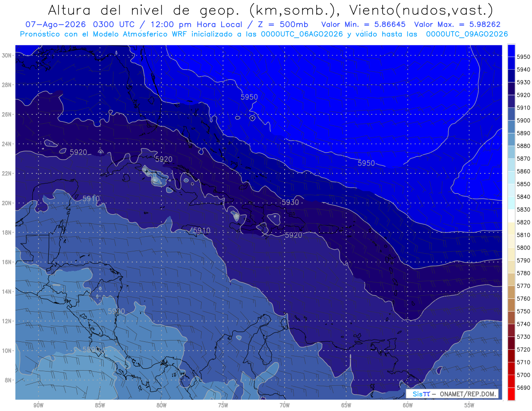The width and height of the screenshot is (532, 411).
Task: Click the '16N' latitude axis label
Action: point(7,262)
